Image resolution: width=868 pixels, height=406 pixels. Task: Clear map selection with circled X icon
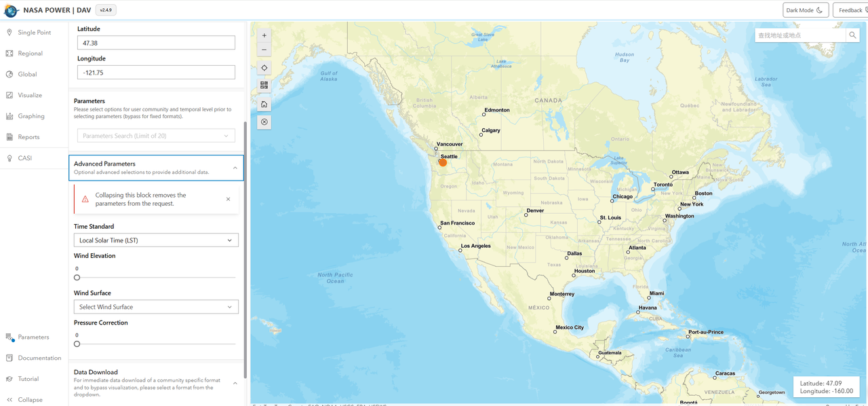click(x=264, y=122)
